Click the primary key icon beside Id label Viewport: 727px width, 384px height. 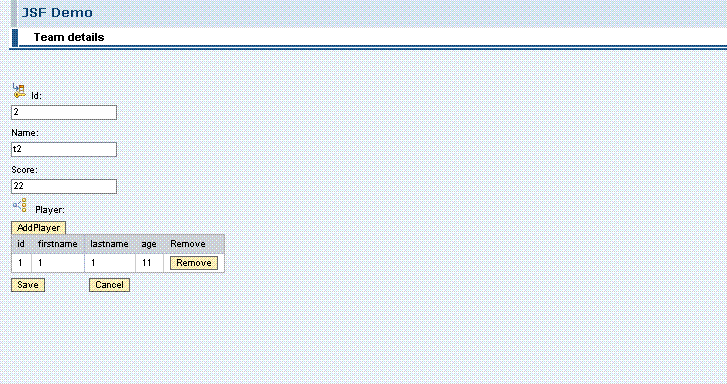(19, 90)
